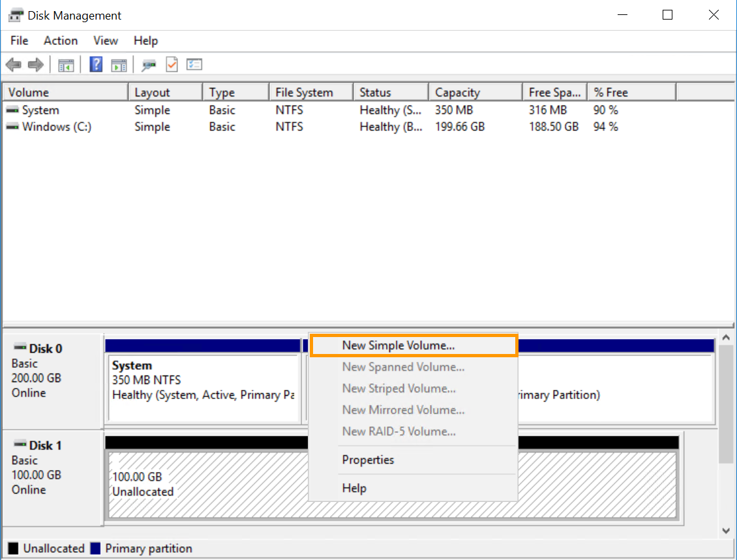Click the check mark document toolbar icon
This screenshot has width=737, height=560.
[172, 64]
